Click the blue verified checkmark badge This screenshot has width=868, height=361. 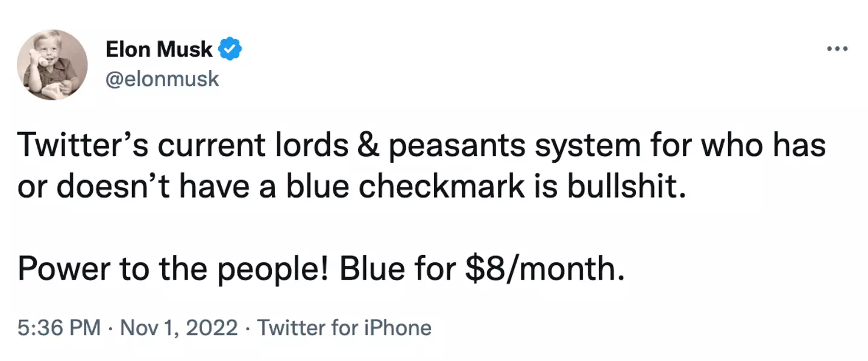230,49
